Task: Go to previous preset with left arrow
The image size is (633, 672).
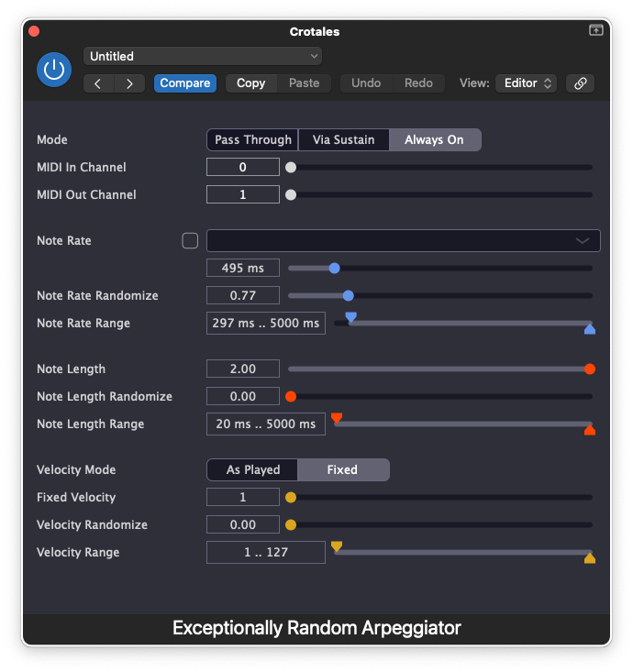Action: click(x=98, y=83)
